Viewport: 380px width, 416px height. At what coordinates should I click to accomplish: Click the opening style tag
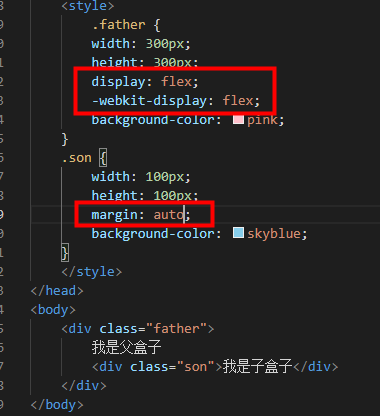coord(88,6)
